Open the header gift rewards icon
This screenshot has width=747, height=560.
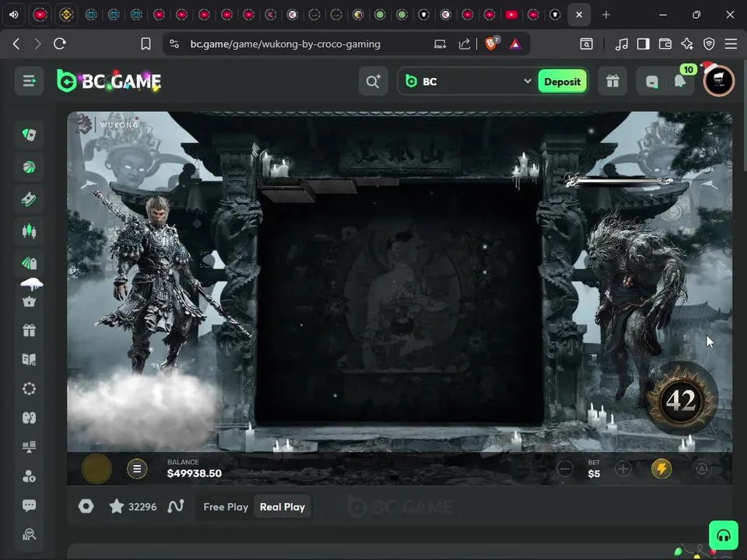pyautogui.click(x=612, y=82)
